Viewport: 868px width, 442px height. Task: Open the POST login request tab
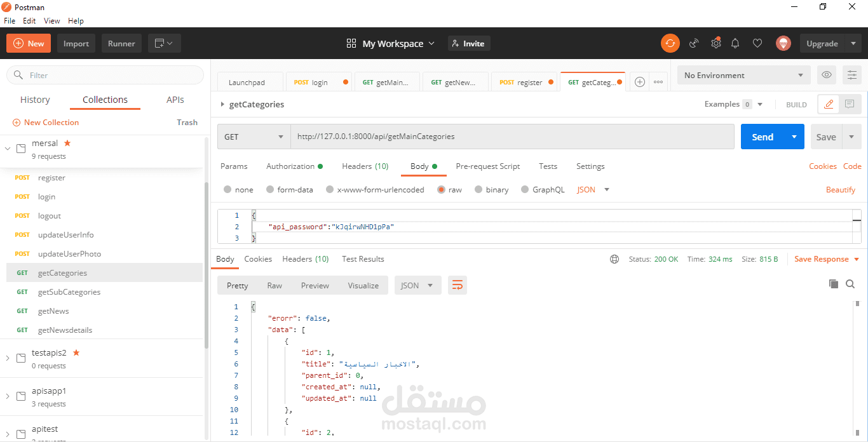coord(320,82)
